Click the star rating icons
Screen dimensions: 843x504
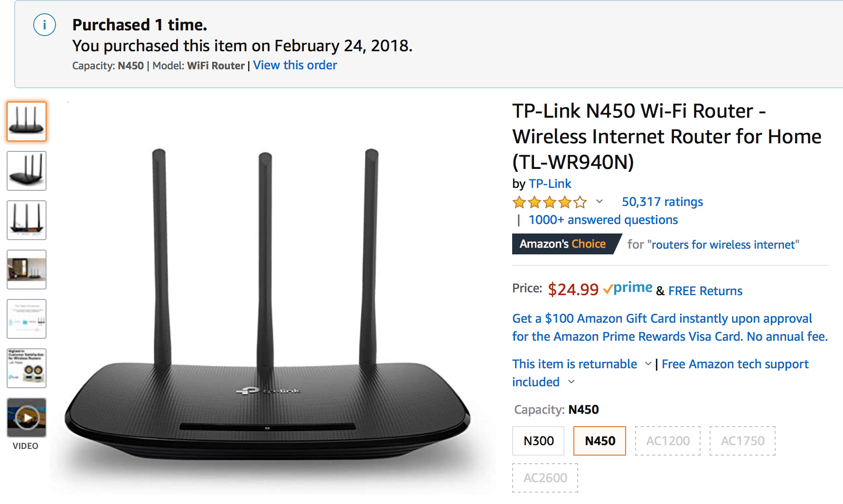(x=549, y=203)
